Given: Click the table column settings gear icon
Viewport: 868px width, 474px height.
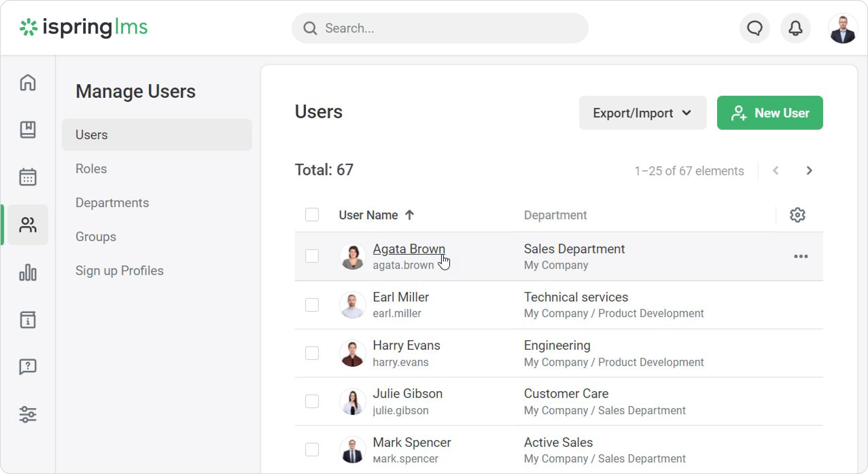Looking at the screenshot, I should coord(797,215).
